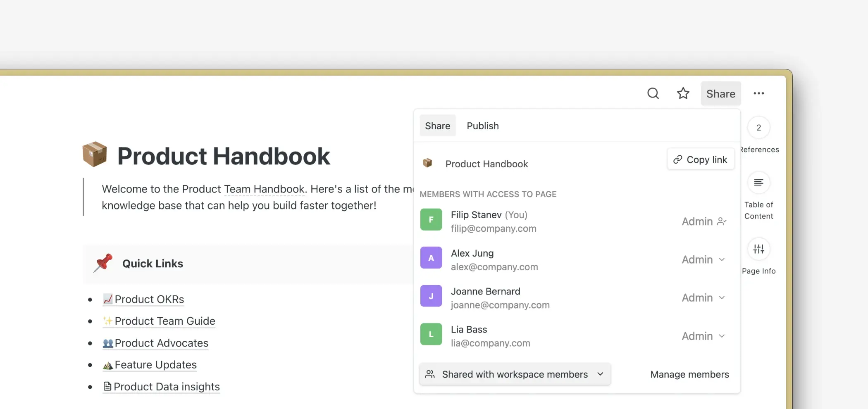The height and width of the screenshot is (409, 868).
Task: Click the search icon
Action: [x=653, y=93]
